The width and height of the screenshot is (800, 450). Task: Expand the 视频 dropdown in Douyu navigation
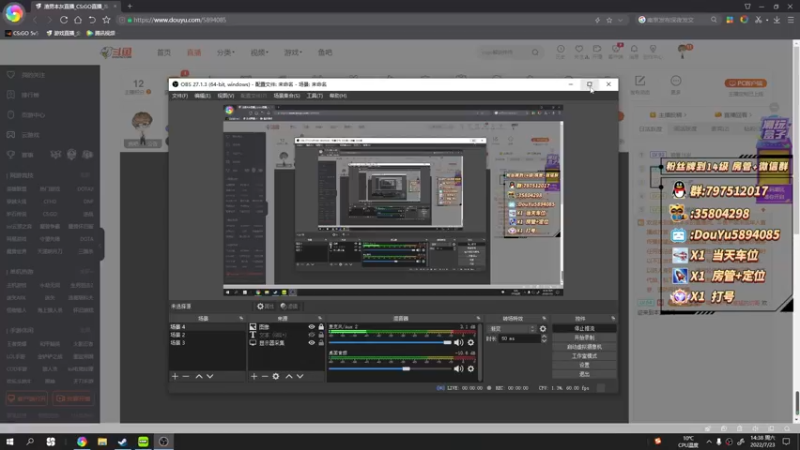coord(259,52)
